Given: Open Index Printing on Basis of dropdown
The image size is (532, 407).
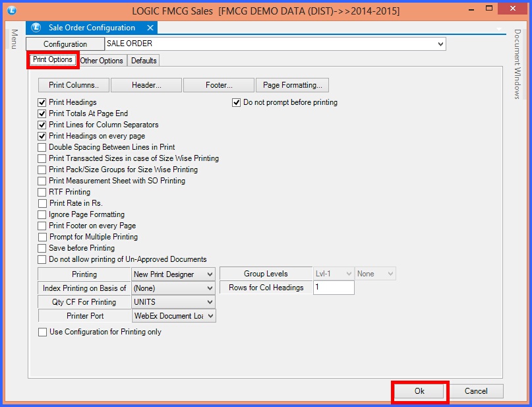Looking at the screenshot, I should click(173, 288).
